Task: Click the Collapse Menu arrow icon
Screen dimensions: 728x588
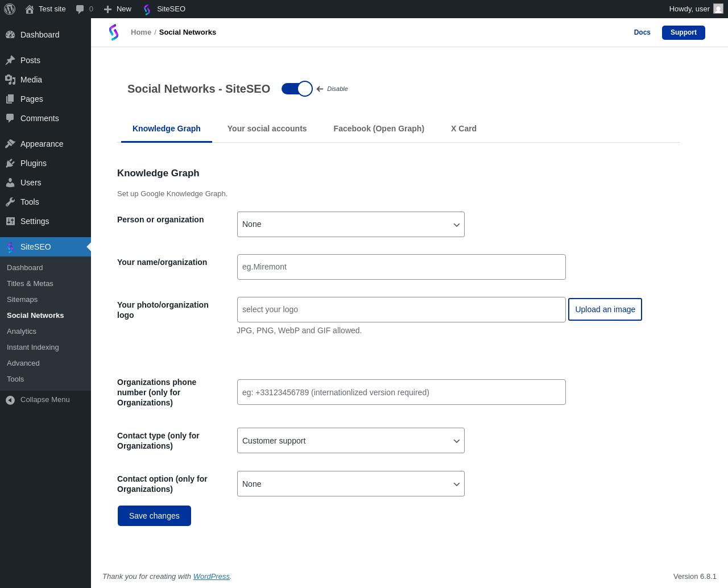Action: [10, 400]
